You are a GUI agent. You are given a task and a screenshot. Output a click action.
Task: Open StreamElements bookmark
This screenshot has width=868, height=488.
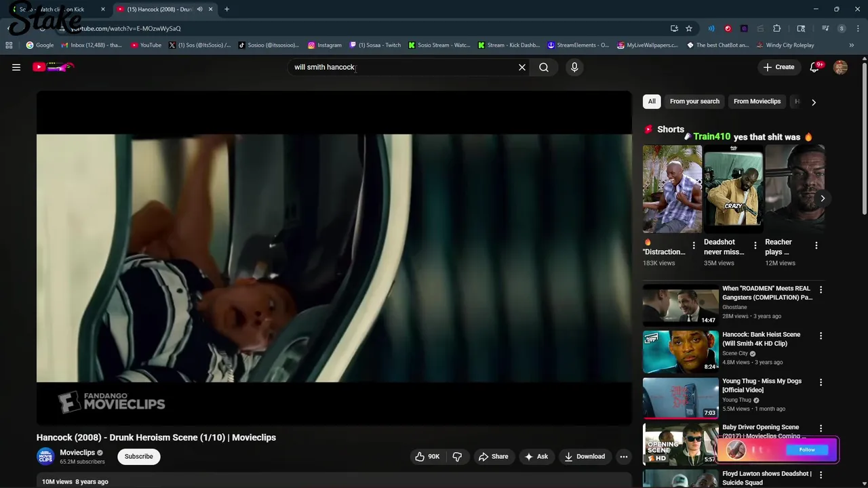point(578,45)
